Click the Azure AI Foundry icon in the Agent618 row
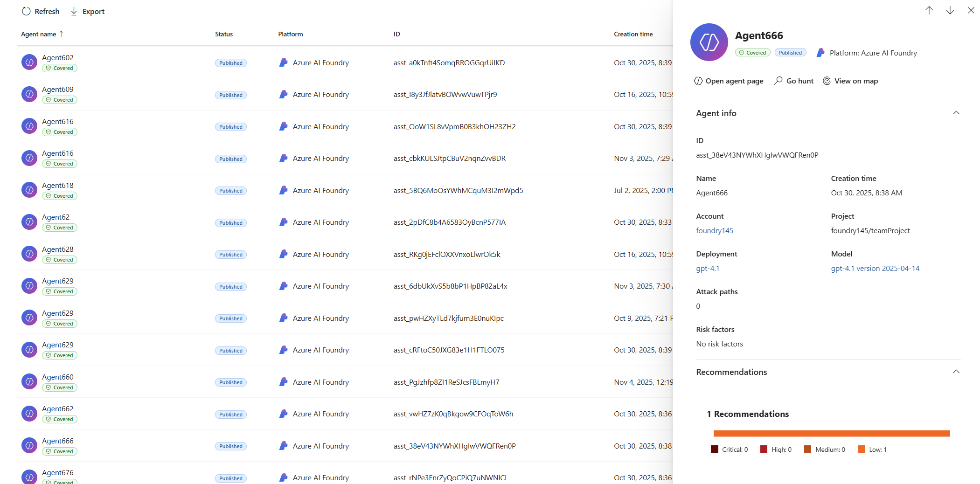This screenshot has width=980, height=484. click(283, 190)
